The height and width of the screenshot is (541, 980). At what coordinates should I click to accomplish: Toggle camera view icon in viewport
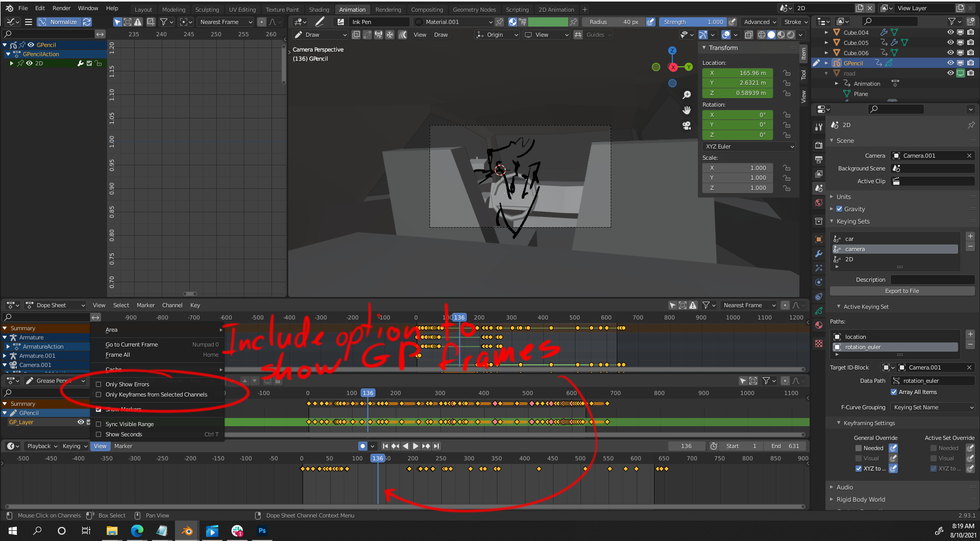687,126
